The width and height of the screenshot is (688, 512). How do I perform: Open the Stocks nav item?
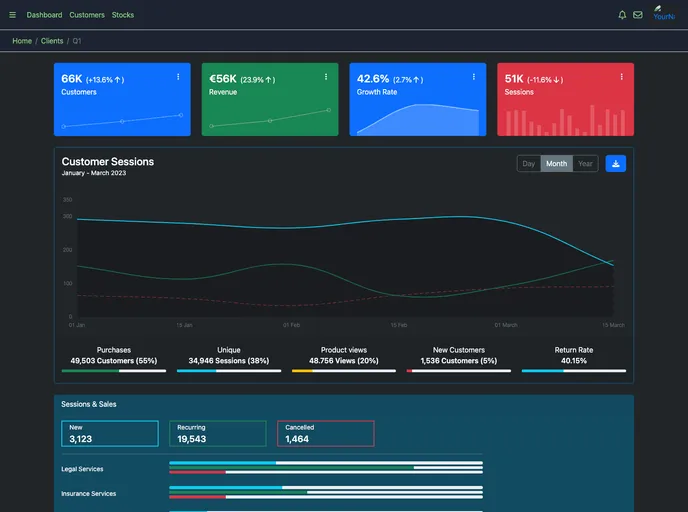(x=123, y=15)
